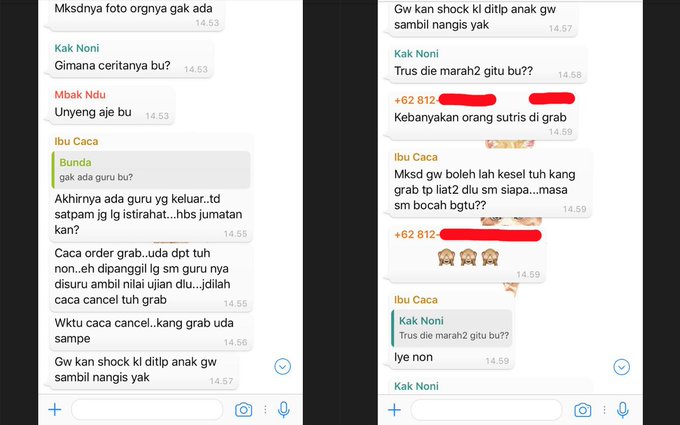Tap microphone icon in left chat

click(x=284, y=409)
